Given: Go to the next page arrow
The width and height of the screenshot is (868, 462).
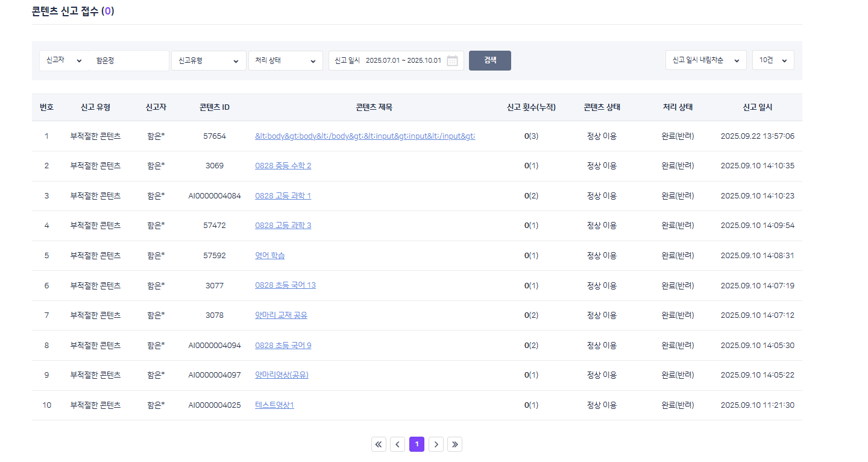Looking at the screenshot, I should pyautogui.click(x=436, y=445).
